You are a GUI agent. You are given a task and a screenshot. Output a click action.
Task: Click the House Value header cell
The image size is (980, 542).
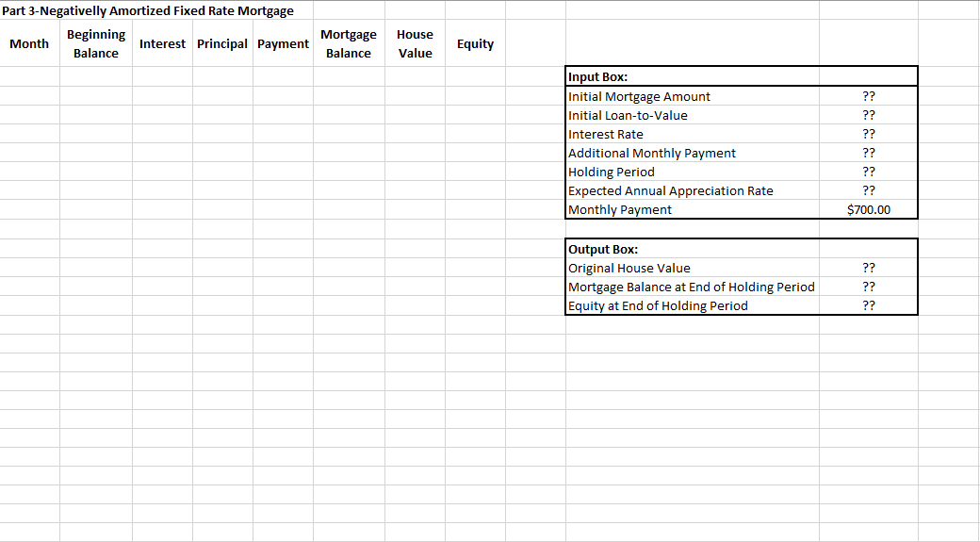tap(415, 43)
